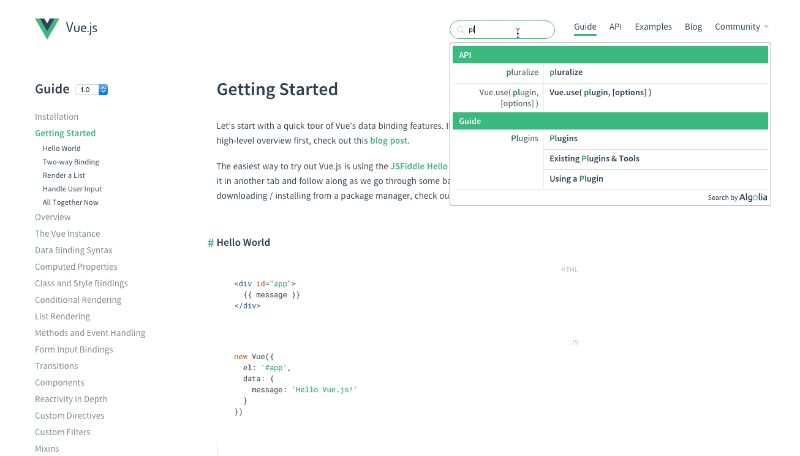Open the Guide version 1.0 dropdown
Image resolution: width=800 pixels, height=456 pixels.
point(92,90)
